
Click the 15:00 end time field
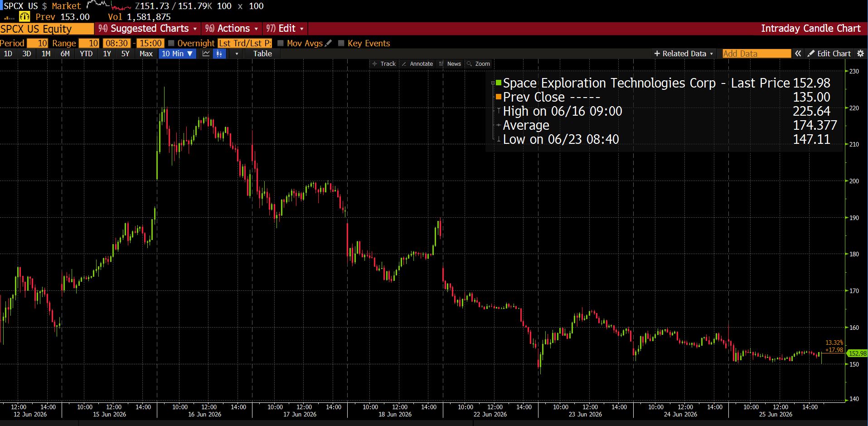150,43
